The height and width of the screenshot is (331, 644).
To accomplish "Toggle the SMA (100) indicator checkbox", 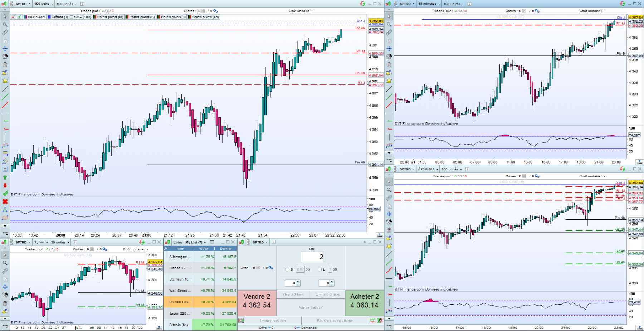I will (x=72, y=17).
